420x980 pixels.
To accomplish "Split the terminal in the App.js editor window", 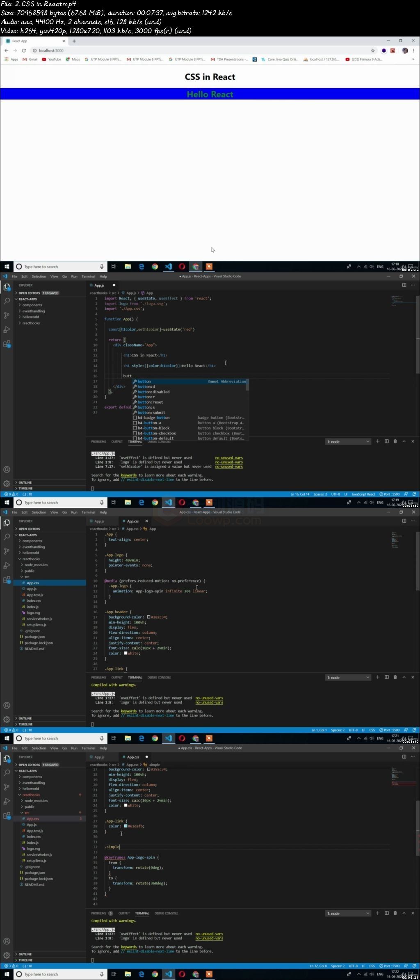I will [386, 441].
